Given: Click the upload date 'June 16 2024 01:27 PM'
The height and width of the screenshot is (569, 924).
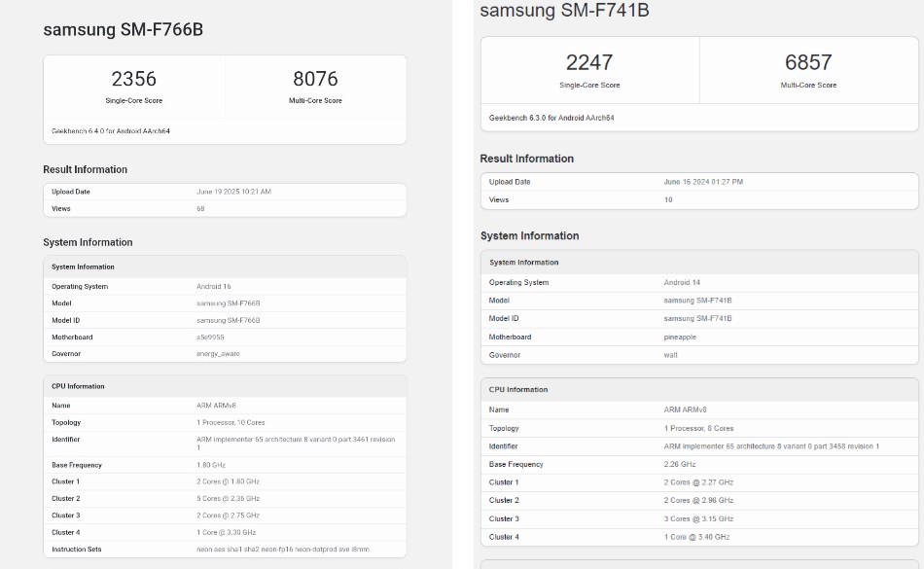Looking at the screenshot, I should point(703,182).
